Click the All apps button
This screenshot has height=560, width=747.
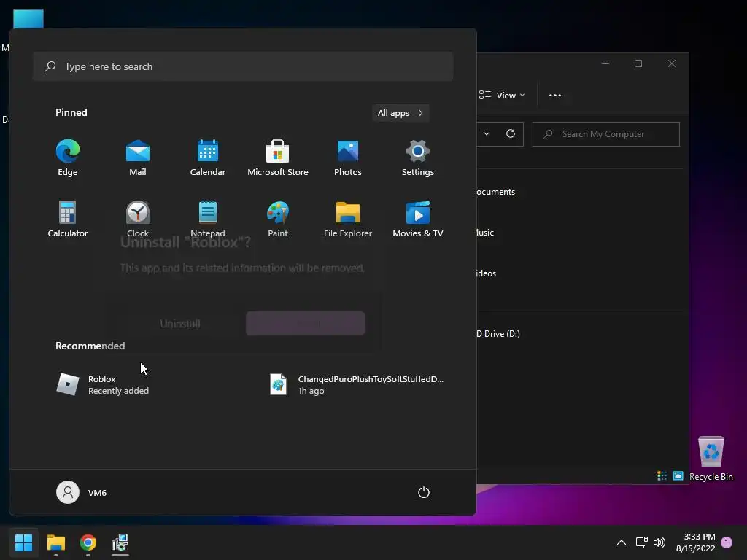click(400, 113)
